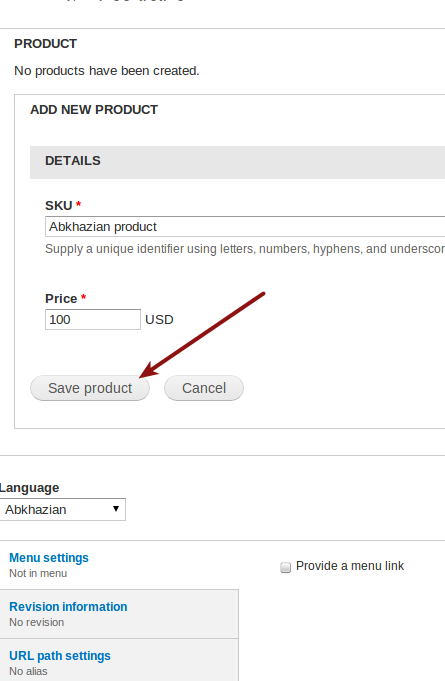Open the URL path settings tab

click(60, 656)
